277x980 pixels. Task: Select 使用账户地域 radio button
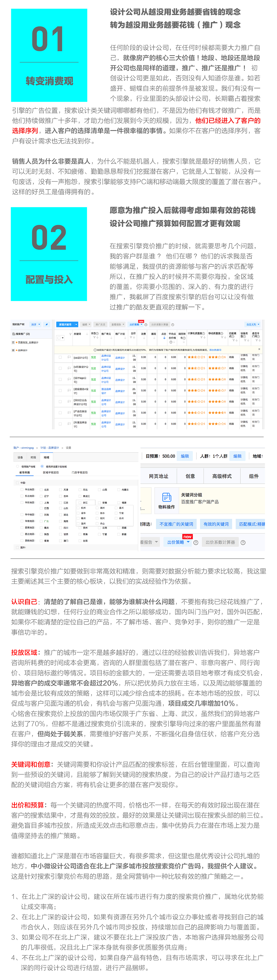tap(18, 466)
